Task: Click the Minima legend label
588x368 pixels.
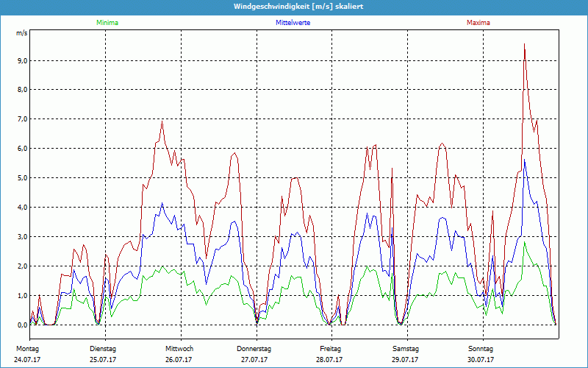Action: [x=107, y=23]
